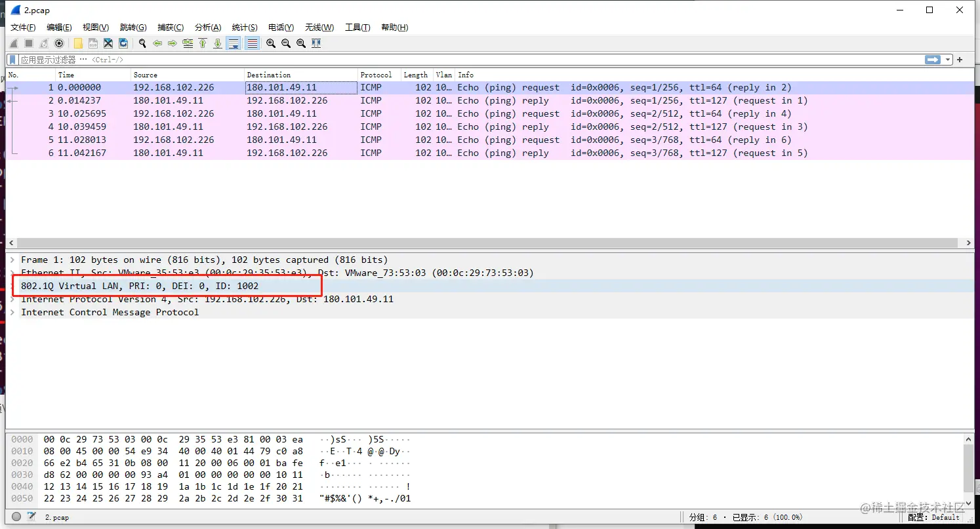This screenshot has width=980, height=529.
Task: Sort by the Protocol column header
Action: (x=380, y=75)
